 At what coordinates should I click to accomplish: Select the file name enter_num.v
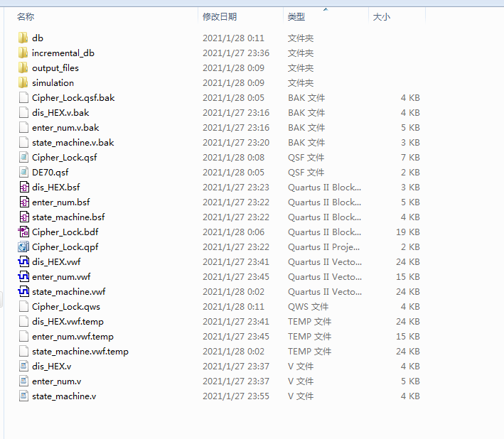pos(57,381)
